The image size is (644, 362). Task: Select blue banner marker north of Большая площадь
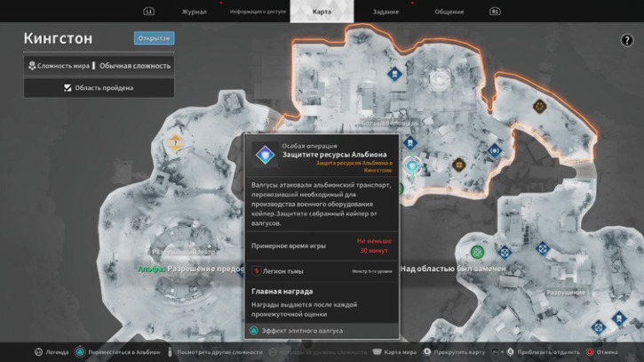(x=394, y=74)
